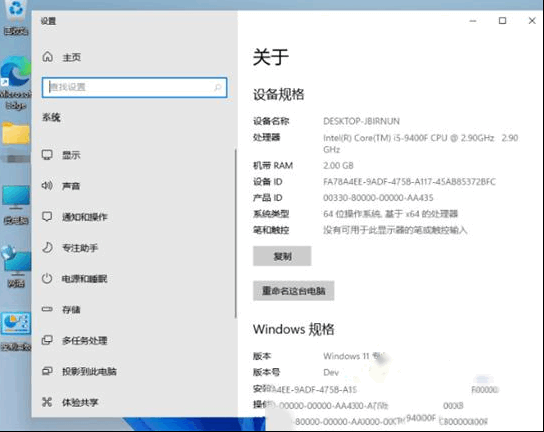Click the 投影到此电脑 projection icon

click(47, 371)
